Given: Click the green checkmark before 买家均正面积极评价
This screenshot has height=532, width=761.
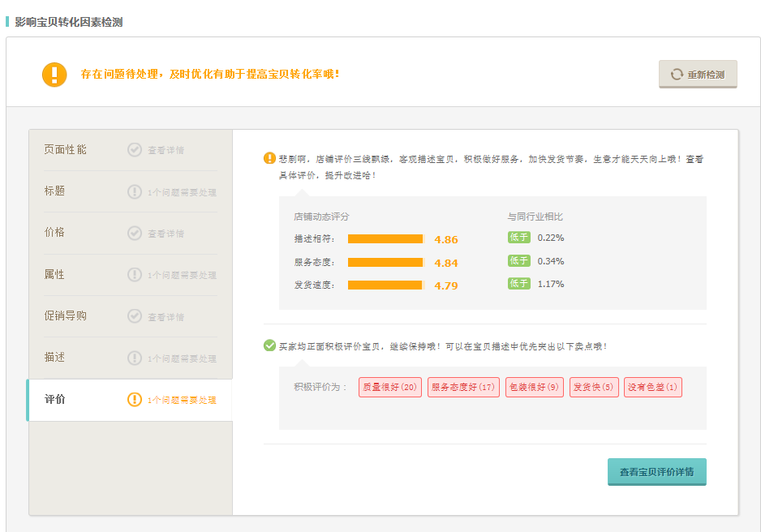Looking at the screenshot, I should tap(269, 345).
